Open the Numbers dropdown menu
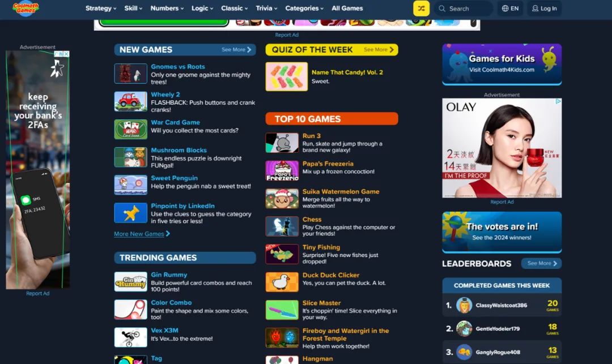 tap(167, 8)
